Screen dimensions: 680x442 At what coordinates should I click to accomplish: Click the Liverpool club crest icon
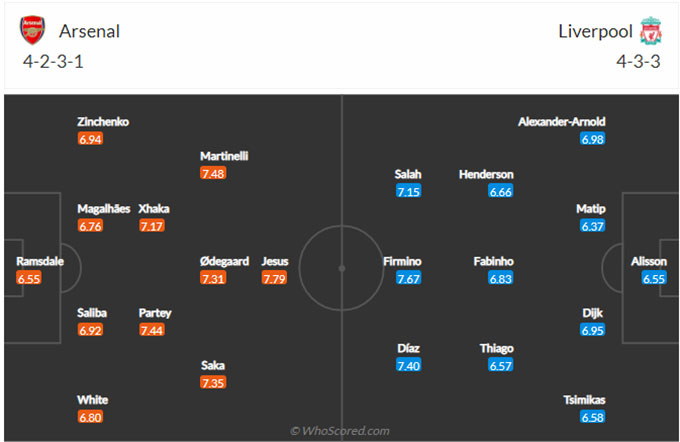651,31
